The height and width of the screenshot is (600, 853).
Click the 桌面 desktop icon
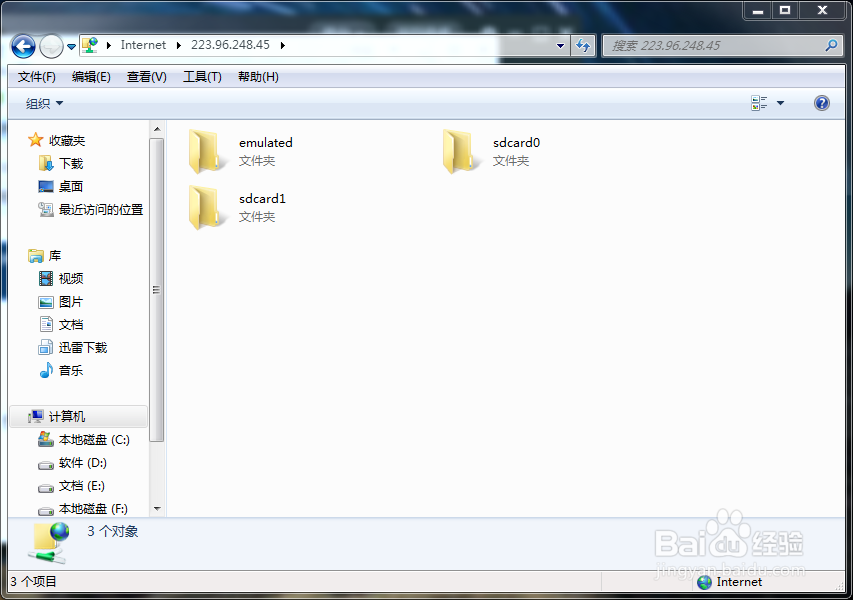(46, 187)
